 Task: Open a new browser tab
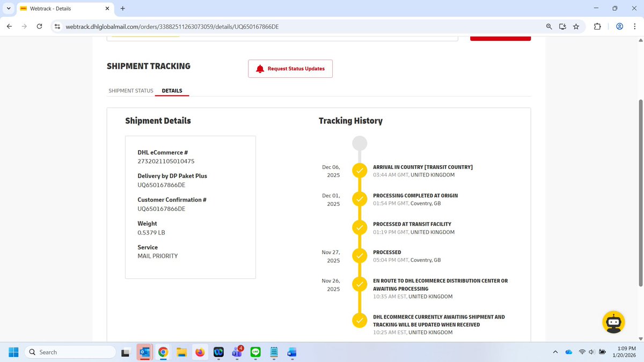(122, 9)
